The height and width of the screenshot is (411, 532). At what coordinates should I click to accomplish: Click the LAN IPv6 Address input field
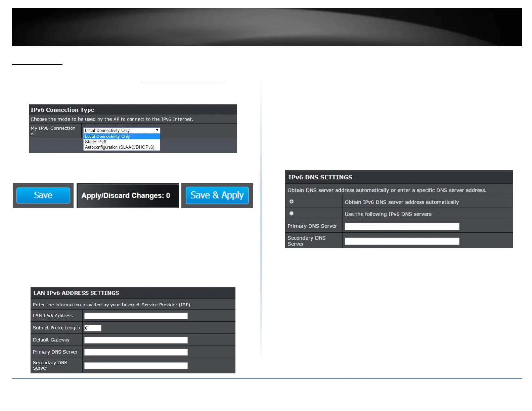point(136,316)
